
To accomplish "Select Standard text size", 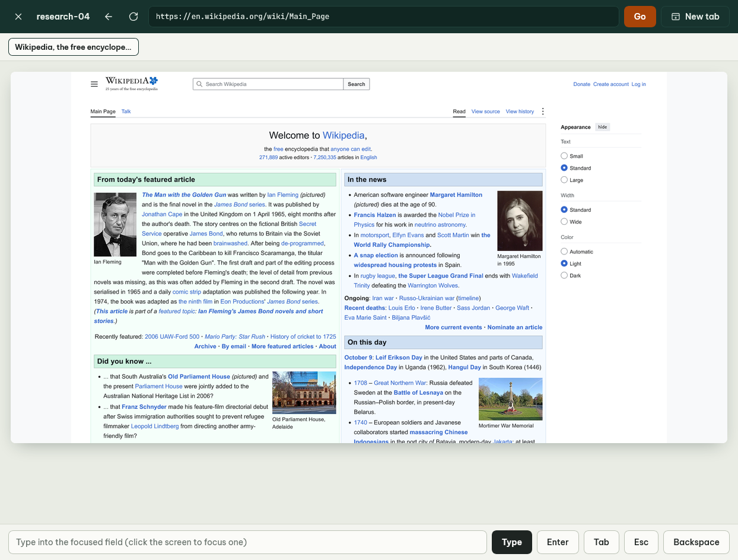I will click(x=564, y=168).
